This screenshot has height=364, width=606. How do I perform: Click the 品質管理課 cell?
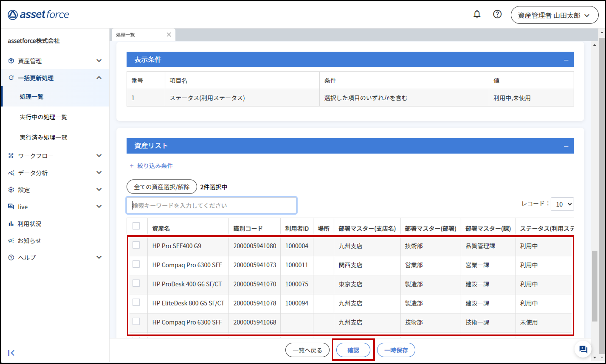click(x=480, y=246)
